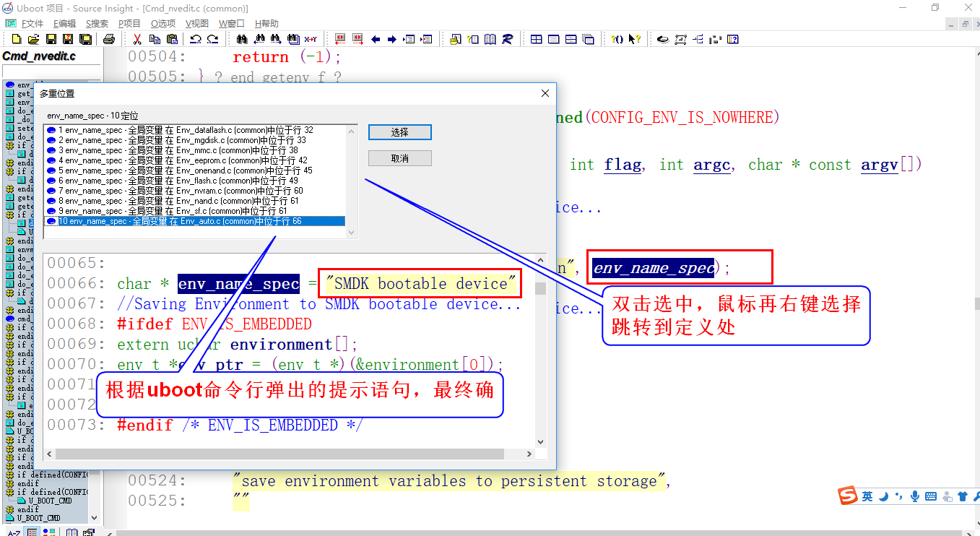The width and height of the screenshot is (980, 536).
Task: Click the argc parameter in code
Action: tap(712, 165)
